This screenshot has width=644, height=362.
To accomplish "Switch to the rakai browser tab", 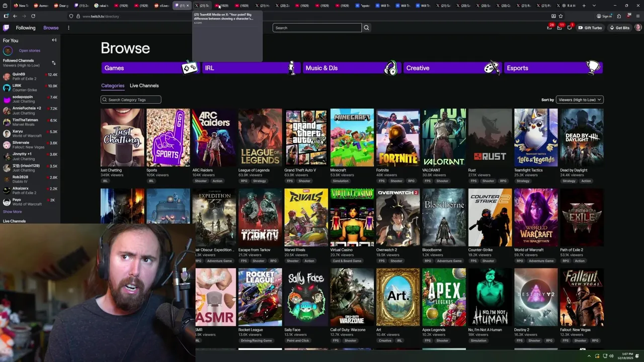I will click(x=102, y=6).
